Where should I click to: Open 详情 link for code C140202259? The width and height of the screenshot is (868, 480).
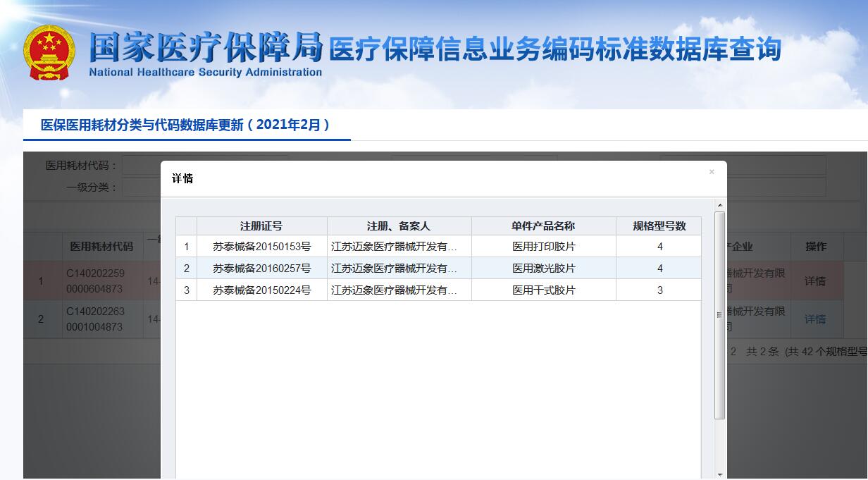[x=815, y=281]
